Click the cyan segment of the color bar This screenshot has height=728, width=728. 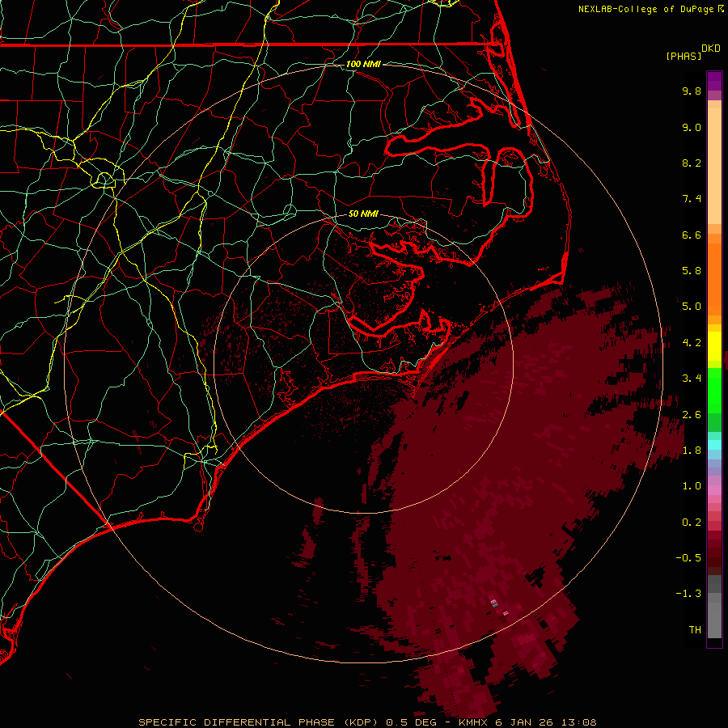coord(714,445)
